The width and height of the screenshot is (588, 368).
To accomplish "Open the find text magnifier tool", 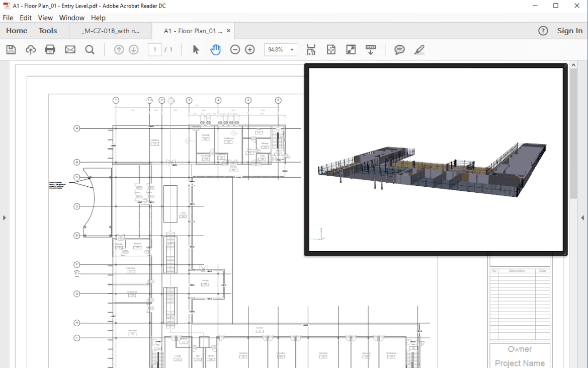I will [x=90, y=50].
